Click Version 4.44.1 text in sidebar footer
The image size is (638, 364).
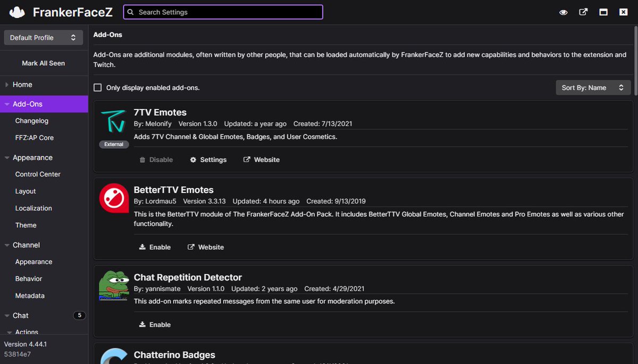pos(26,344)
